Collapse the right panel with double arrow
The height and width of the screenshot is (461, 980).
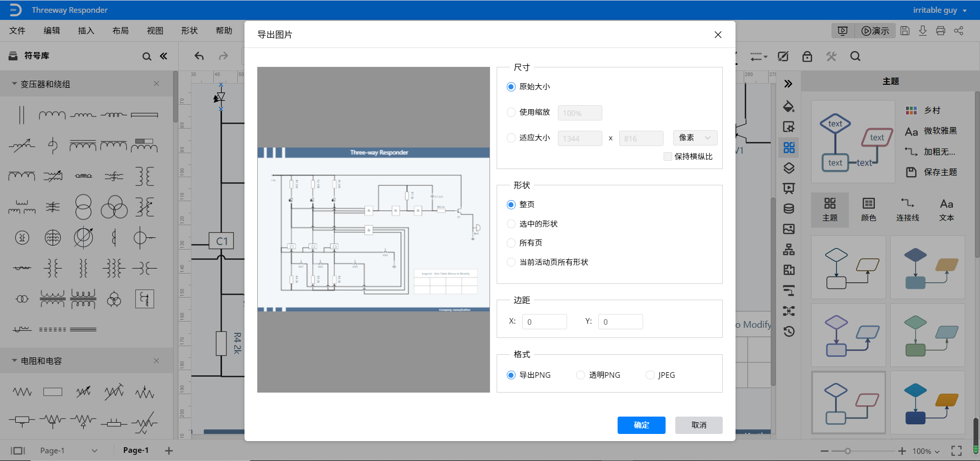tap(789, 84)
